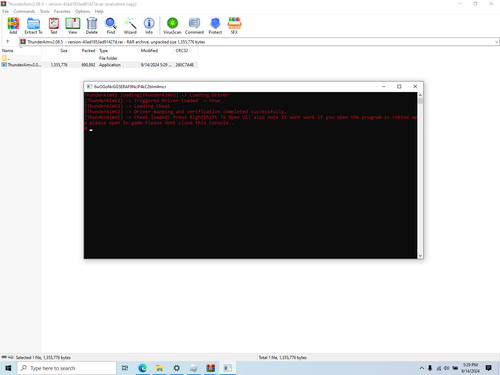
Task: Sort list by Size column header
Action: click(x=56, y=51)
